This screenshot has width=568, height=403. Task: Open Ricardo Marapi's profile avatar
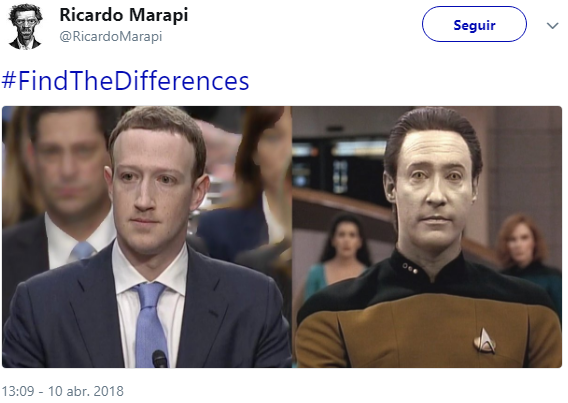[25, 26]
